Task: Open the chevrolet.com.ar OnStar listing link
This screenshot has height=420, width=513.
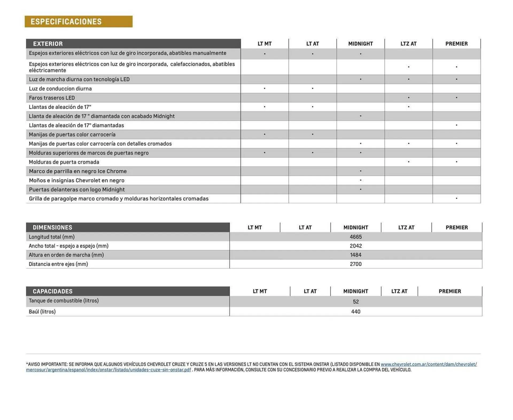Action: (429, 364)
